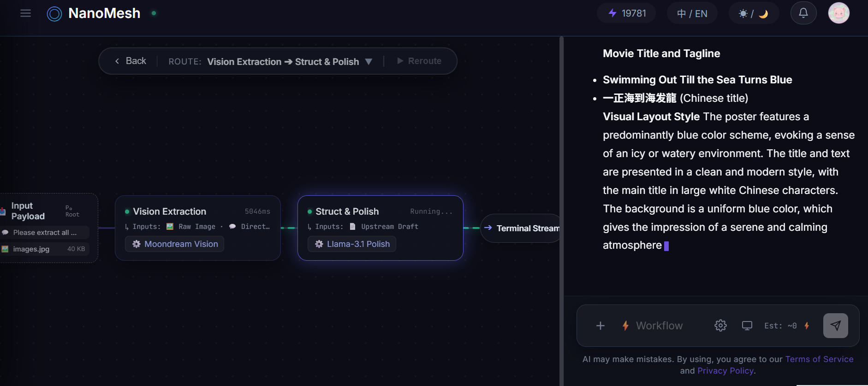Click the Workflow input field
Viewport: 868px width, 386px height.
tap(660, 326)
